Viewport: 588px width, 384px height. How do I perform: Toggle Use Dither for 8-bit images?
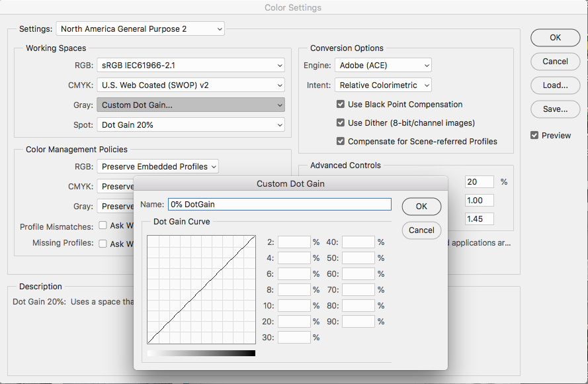(340, 122)
